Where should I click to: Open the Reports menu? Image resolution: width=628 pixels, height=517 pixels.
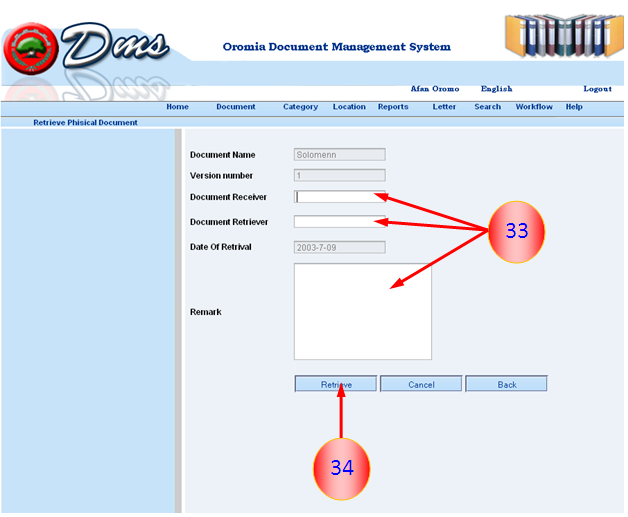(x=393, y=107)
